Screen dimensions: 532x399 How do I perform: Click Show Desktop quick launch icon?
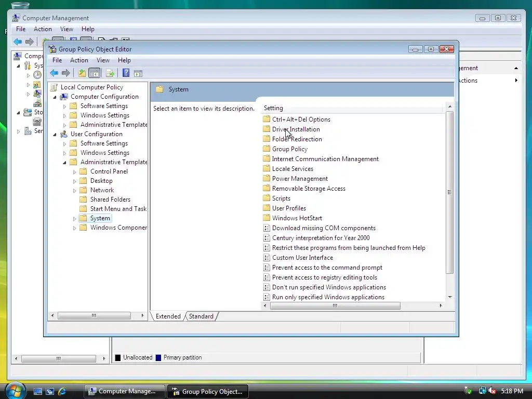point(37,391)
